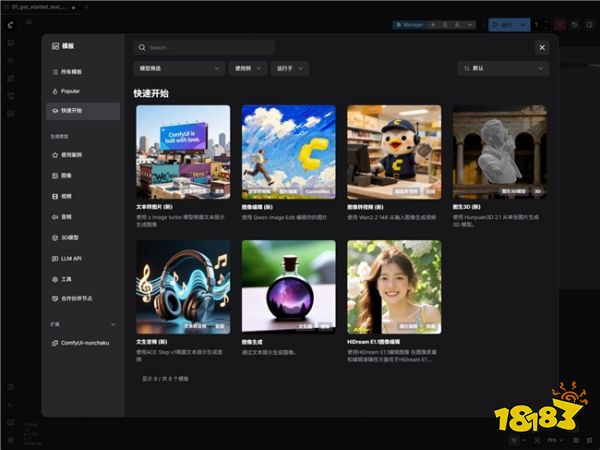Screen dimensions: 600x450
Task: Expand the 模型筛选 model filter dropdown
Action: (179, 68)
